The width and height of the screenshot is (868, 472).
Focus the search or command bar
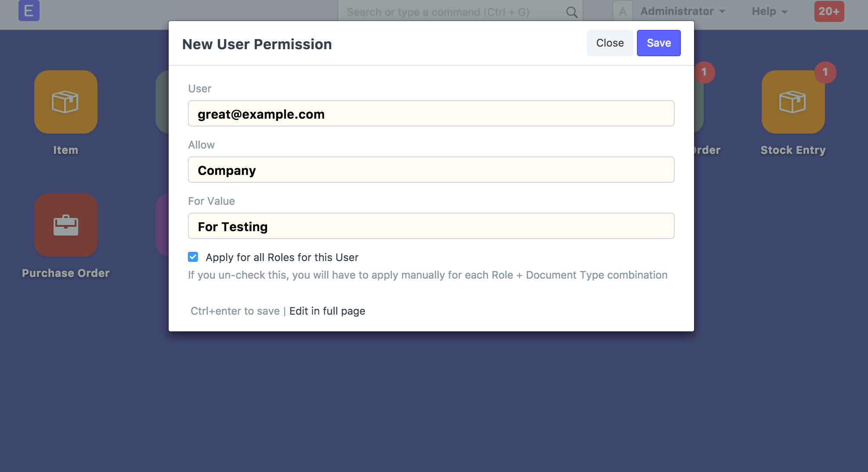coord(452,12)
